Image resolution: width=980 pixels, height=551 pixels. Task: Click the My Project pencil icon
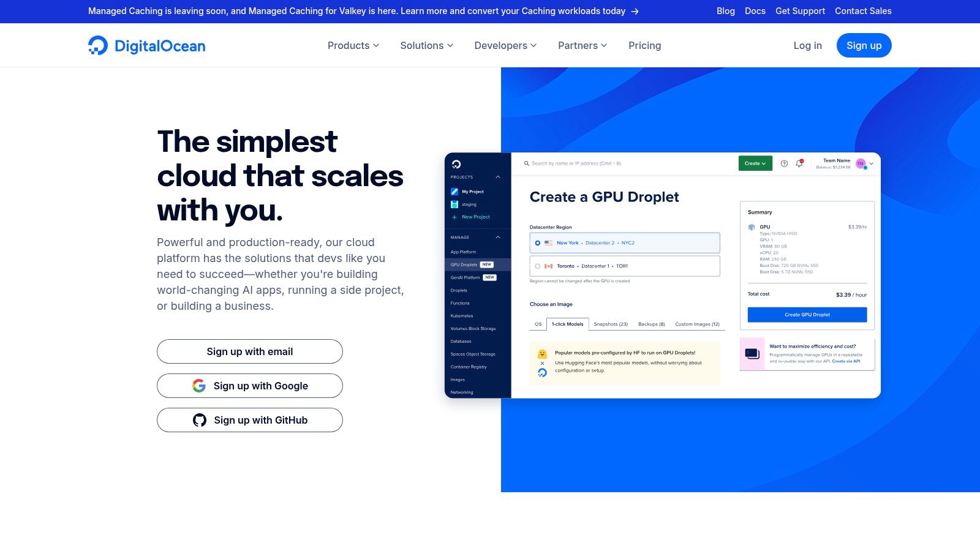click(x=454, y=192)
